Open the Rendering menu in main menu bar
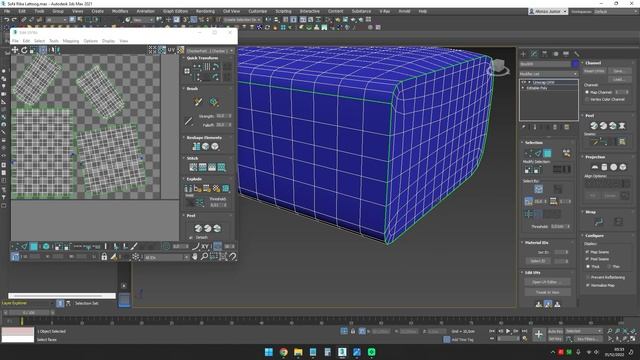 point(205,11)
